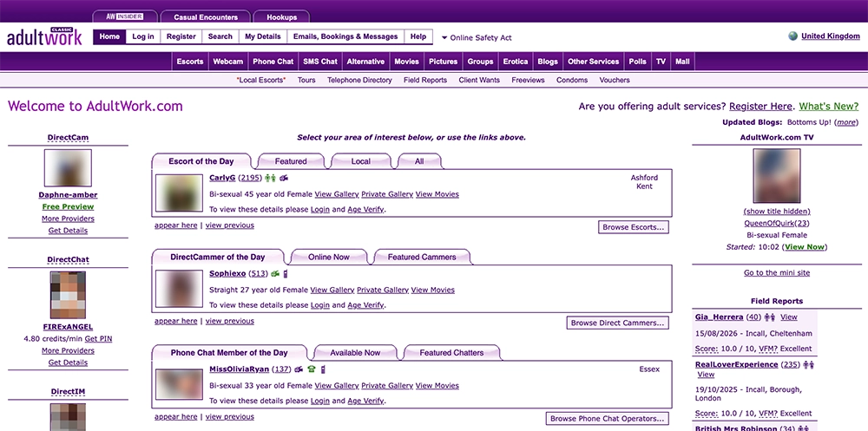
Task: Click the globe icon next to United Kingdom
Action: pos(792,36)
